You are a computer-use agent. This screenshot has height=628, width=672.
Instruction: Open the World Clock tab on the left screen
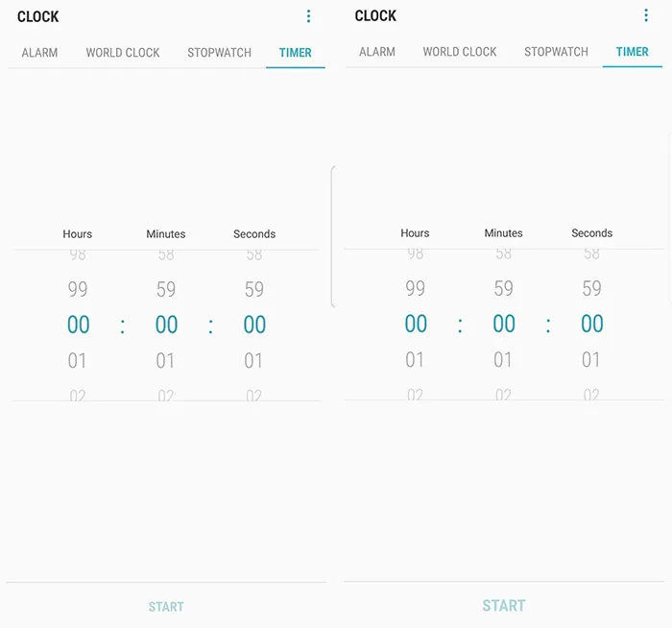pos(123,53)
